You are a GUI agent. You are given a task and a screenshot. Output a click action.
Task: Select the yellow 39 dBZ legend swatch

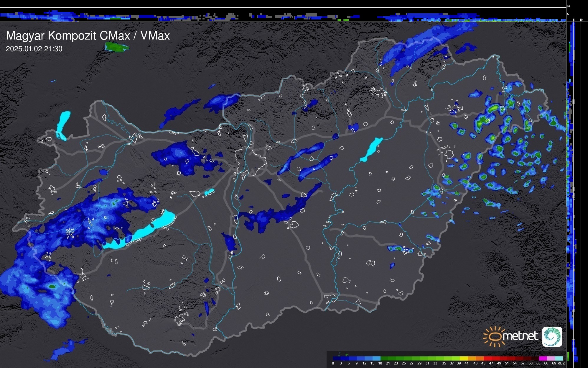(x=463, y=358)
